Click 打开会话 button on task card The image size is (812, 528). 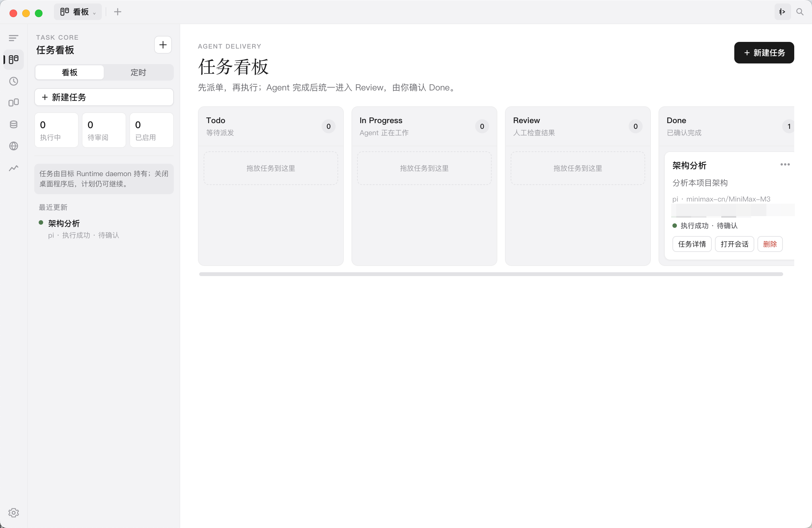pyautogui.click(x=734, y=244)
